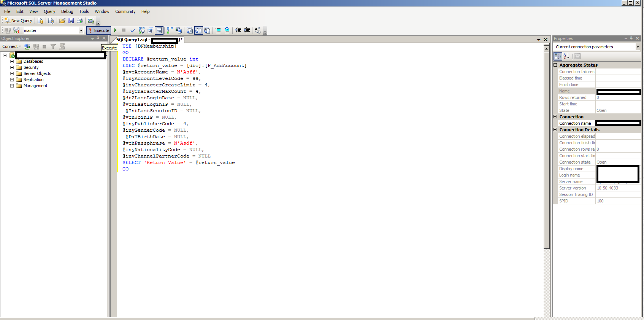644x320 pixels.
Task: Toggle IntelliSense enabled button
Action: [159, 30]
